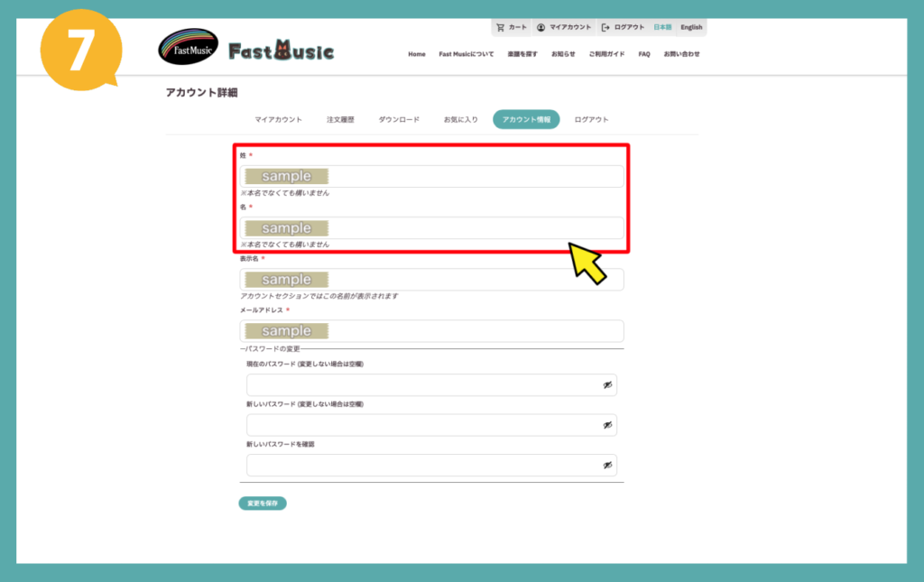Open the お気に入り tab
The image size is (924, 582).
[460, 119]
